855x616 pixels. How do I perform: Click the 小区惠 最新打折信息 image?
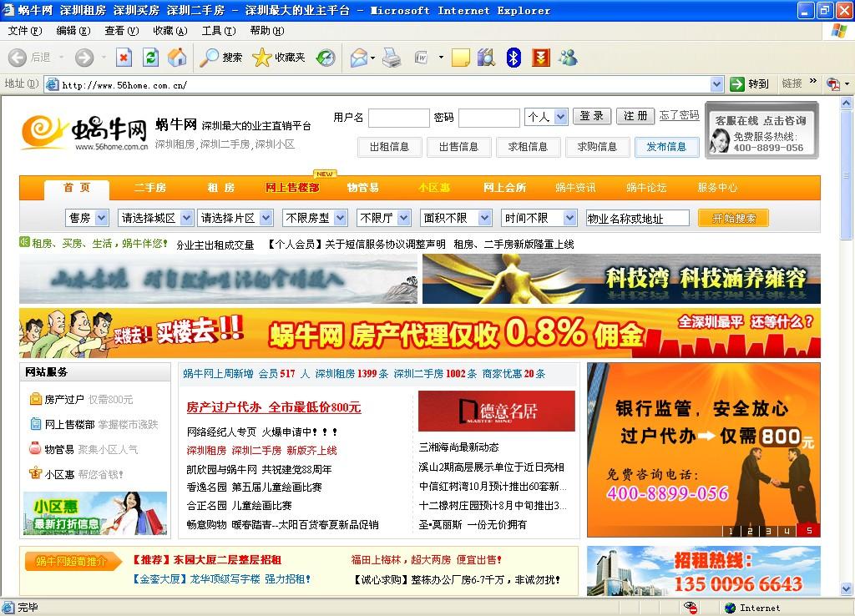pos(95,513)
